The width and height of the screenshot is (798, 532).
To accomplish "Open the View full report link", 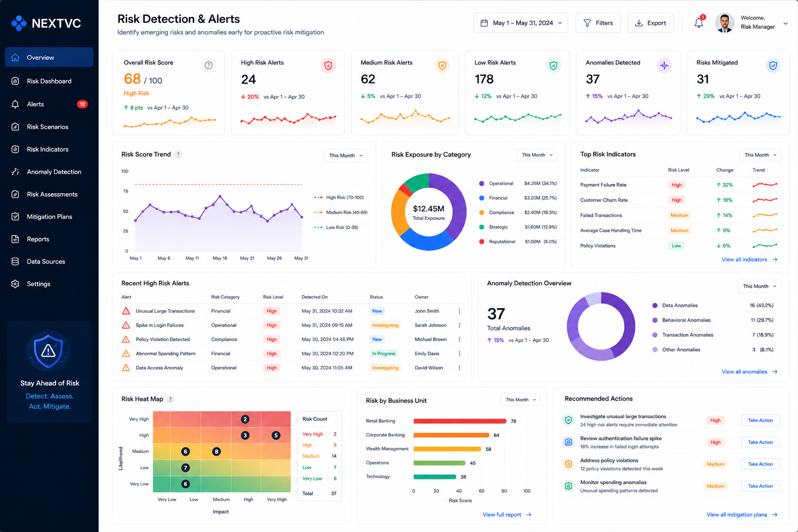I will pyautogui.click(x=507, y=515).
